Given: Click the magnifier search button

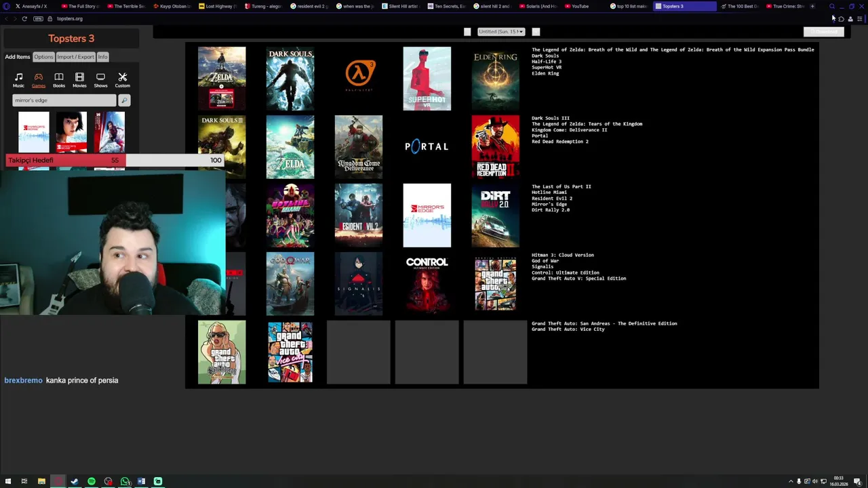Looking at the screenshot, I should (123, 100).
